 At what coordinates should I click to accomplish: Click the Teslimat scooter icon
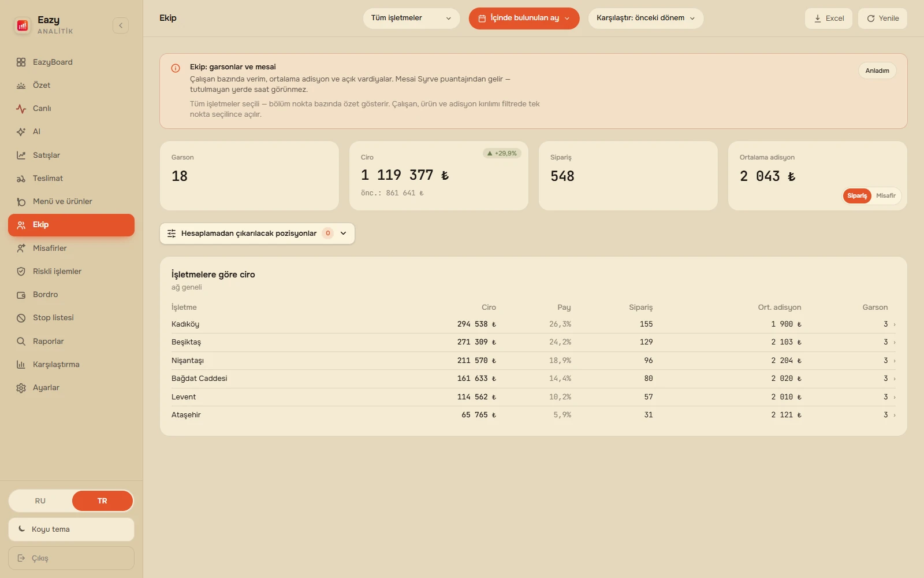click(21, 179)
